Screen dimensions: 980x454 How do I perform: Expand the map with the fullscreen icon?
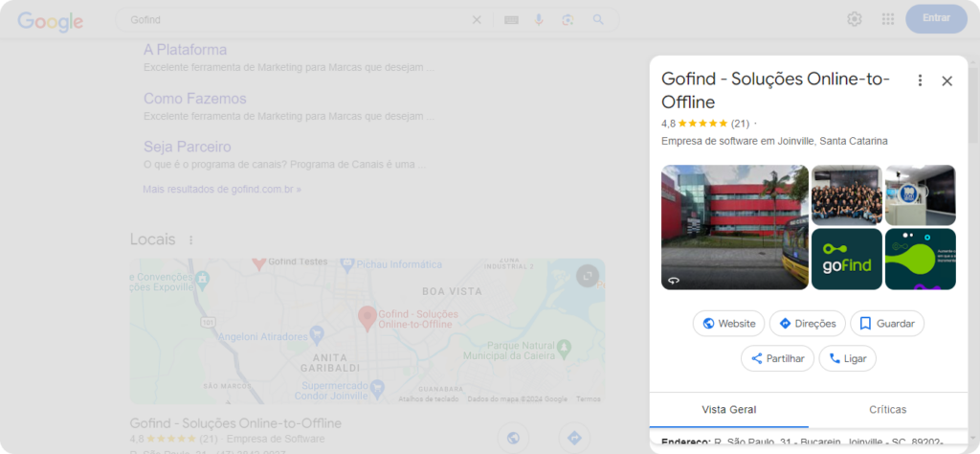point(587,276)
